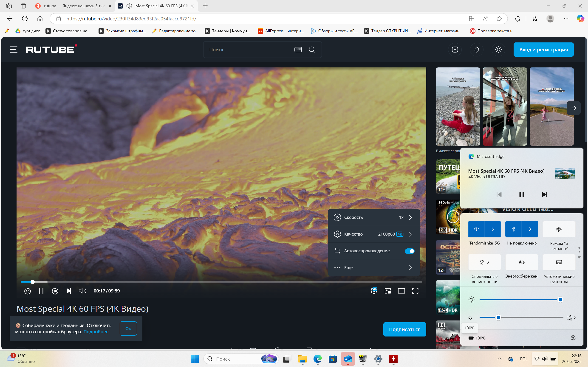
Task: Expand the Качество quality options
Action: (x=374, y=234)
